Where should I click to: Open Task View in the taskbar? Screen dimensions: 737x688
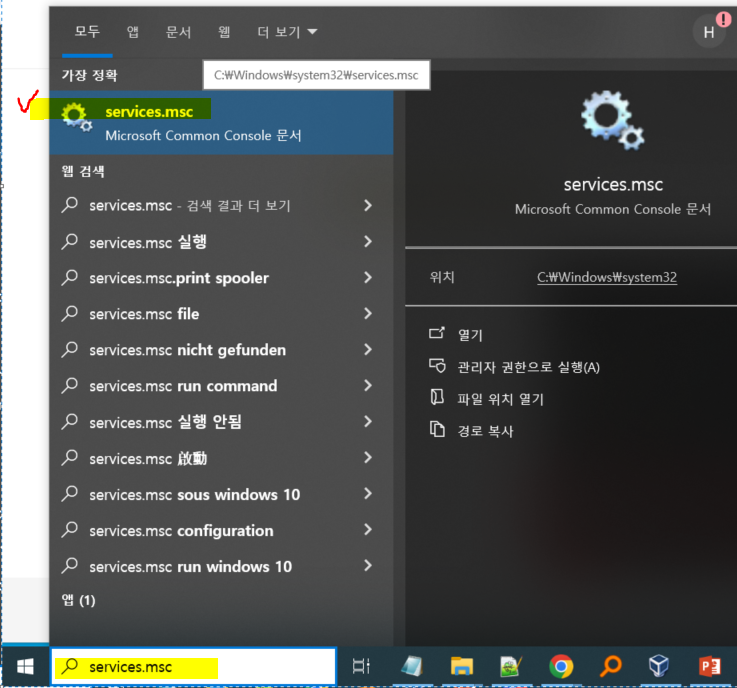tap(361, 666)
